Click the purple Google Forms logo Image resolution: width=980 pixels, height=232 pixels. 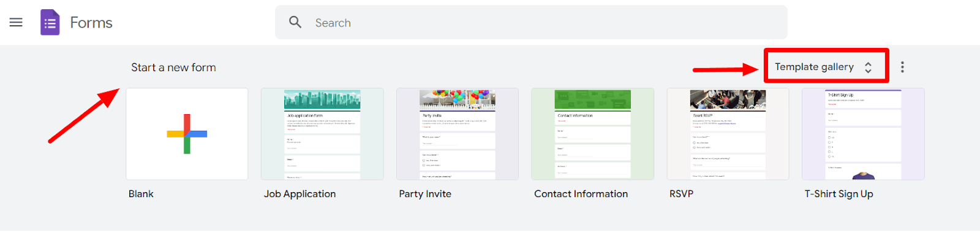click(x=50, y=23)
